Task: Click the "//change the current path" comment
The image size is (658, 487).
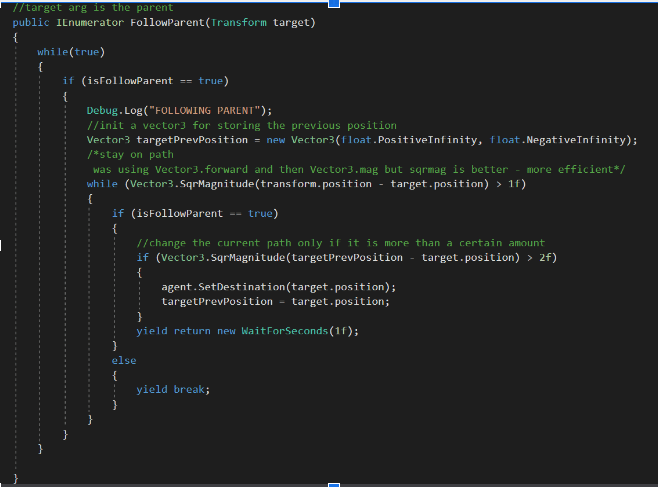Action: 341,243
